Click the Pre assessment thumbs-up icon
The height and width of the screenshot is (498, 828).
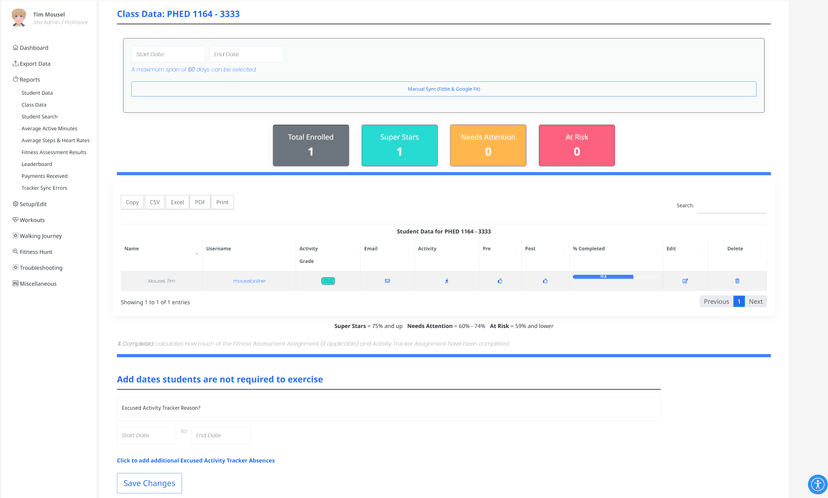(500, 281)
